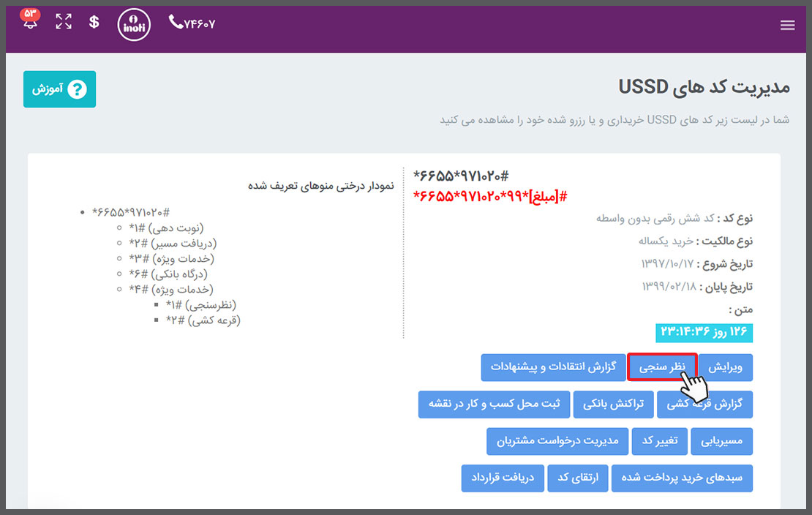Click نمودار درختی منوهای تعریف شده heading

click(x=320, y=186)
